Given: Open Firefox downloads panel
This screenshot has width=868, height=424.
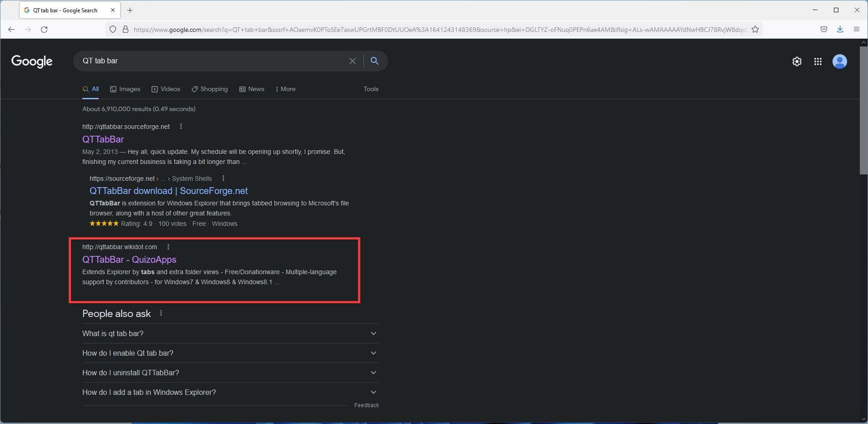Looking at the screenshot, I should click(840, 30).
